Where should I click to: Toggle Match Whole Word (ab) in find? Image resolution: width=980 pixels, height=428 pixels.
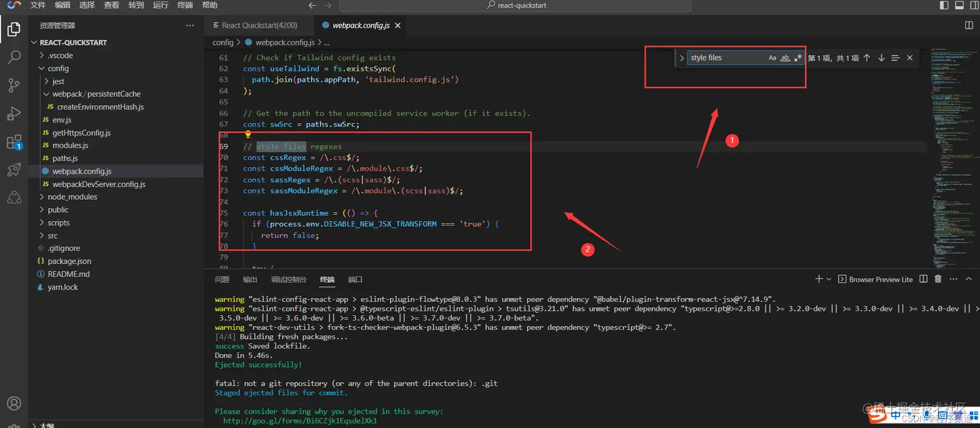785,58
